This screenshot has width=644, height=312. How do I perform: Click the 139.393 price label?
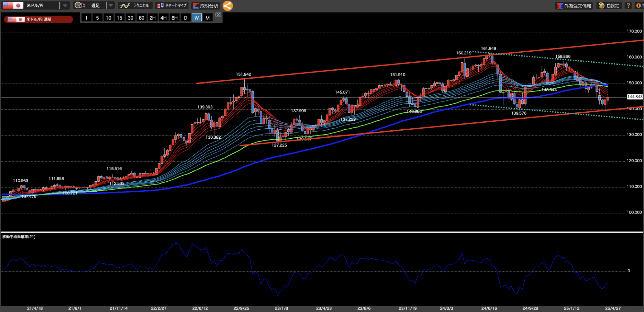(x=205, y=107)
